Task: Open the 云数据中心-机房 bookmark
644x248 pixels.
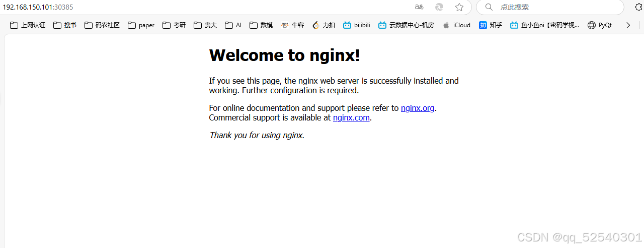Action: 406,25
